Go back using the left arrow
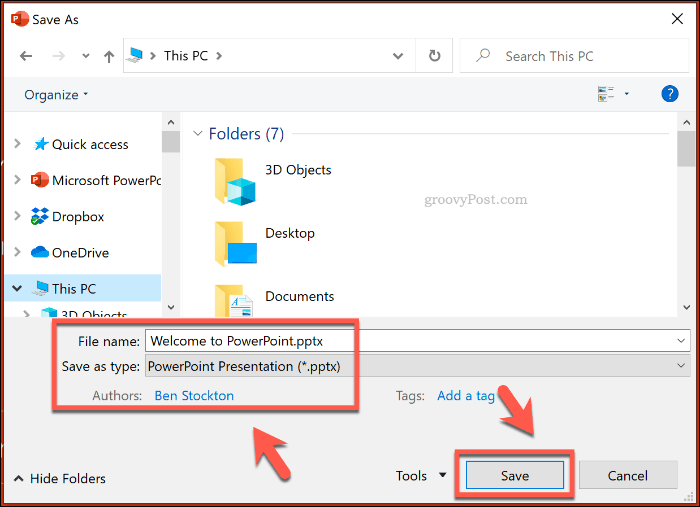Image resolution: width=700 pixels, height=507 pixels. tap(26, 56)
